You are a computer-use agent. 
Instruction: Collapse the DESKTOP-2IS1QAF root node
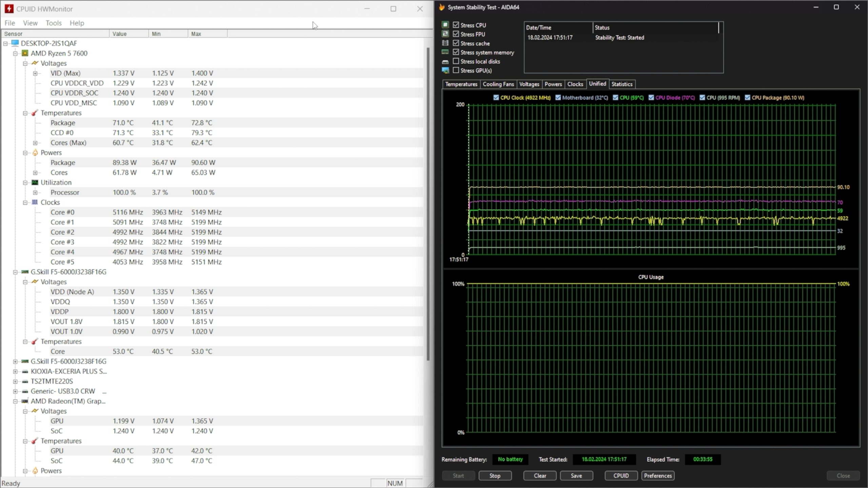point(5,44)
